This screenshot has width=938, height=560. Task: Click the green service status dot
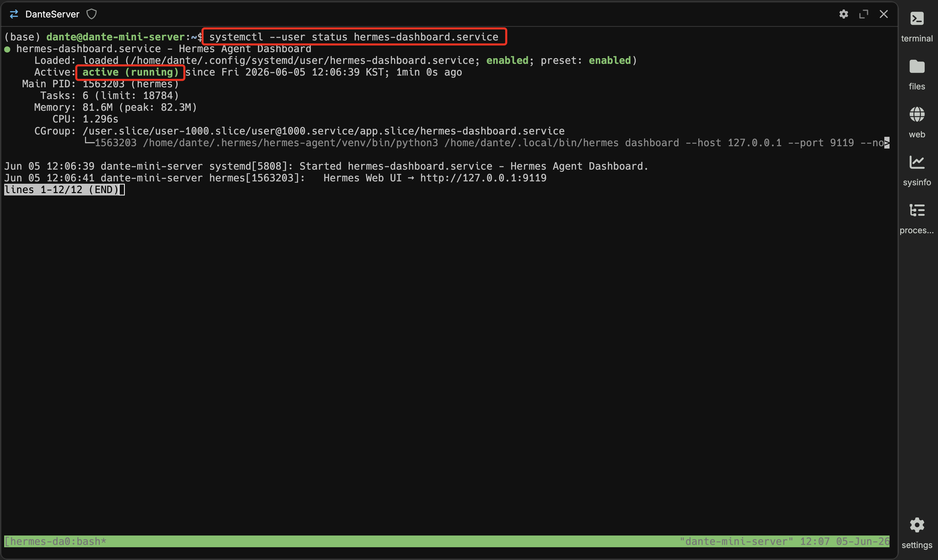(x=7, y=49)
